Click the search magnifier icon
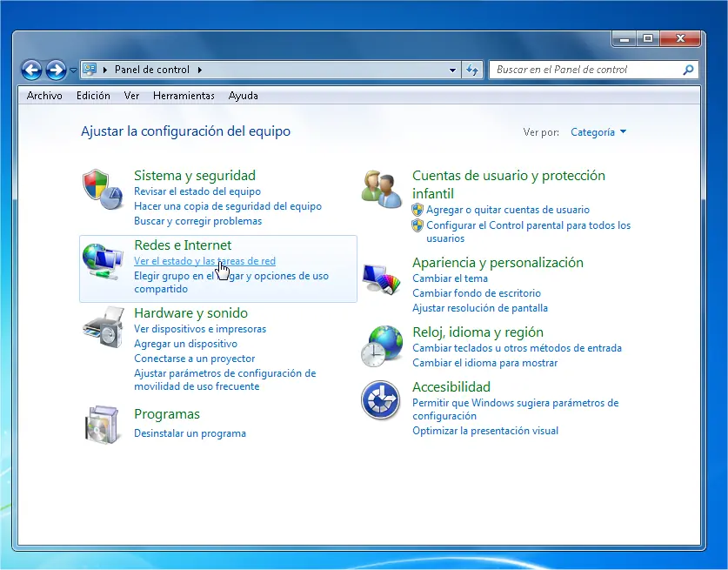This screenshot has width=728, height=570. 688,70
